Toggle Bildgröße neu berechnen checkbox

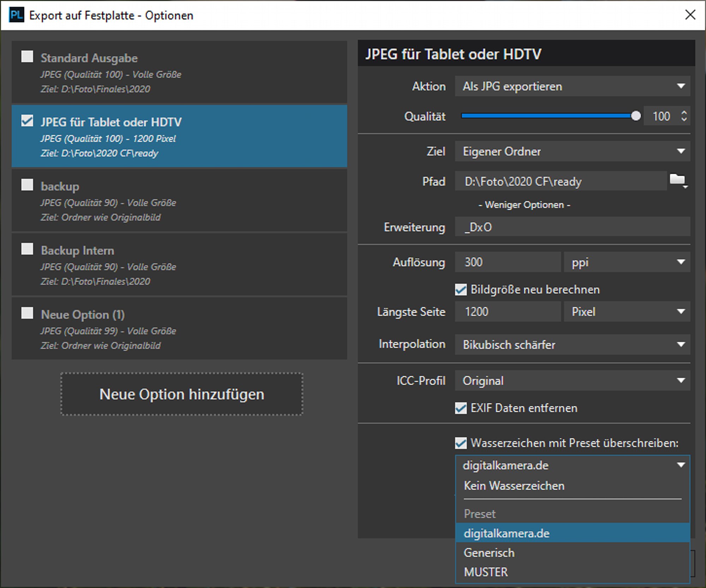point(461,290)
